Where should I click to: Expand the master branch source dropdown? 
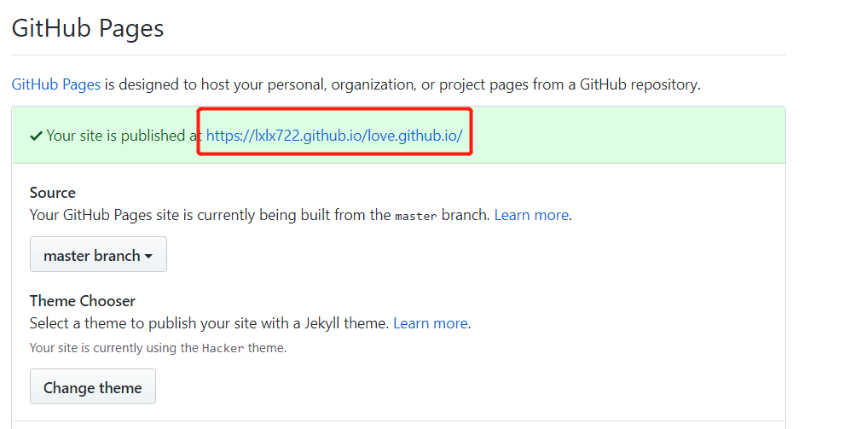[x=99, y=255]
